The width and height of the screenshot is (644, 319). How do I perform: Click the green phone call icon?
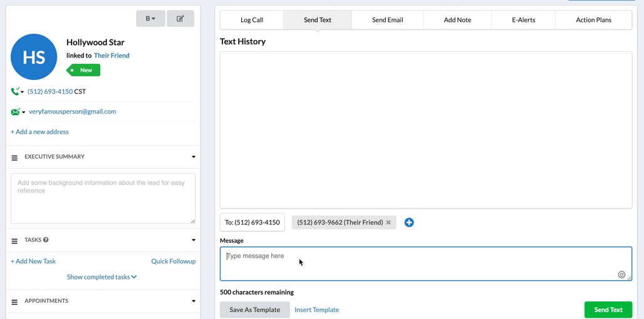click(15, 92)
